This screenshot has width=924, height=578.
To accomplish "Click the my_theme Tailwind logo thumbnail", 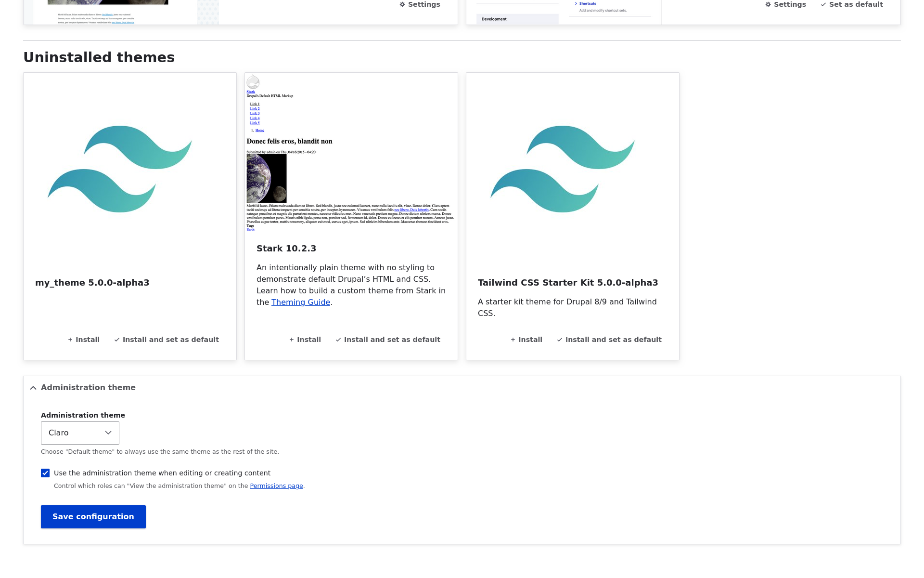I will (120, 169).
